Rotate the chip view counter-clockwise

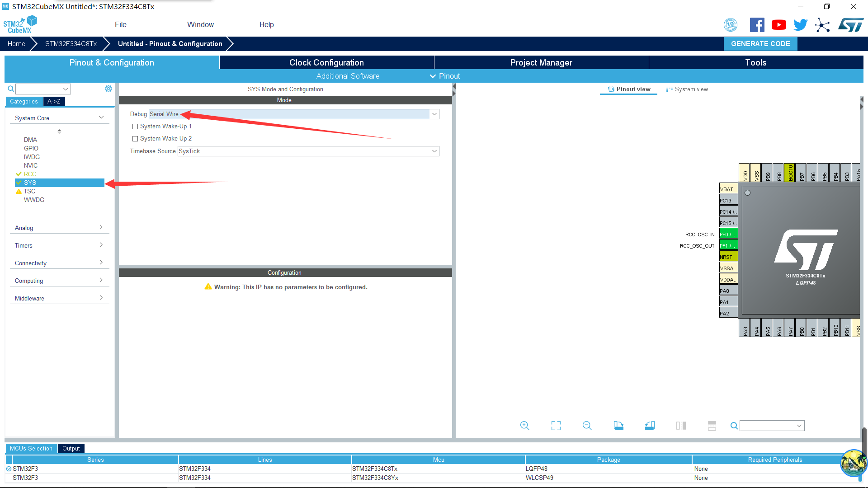650,426
